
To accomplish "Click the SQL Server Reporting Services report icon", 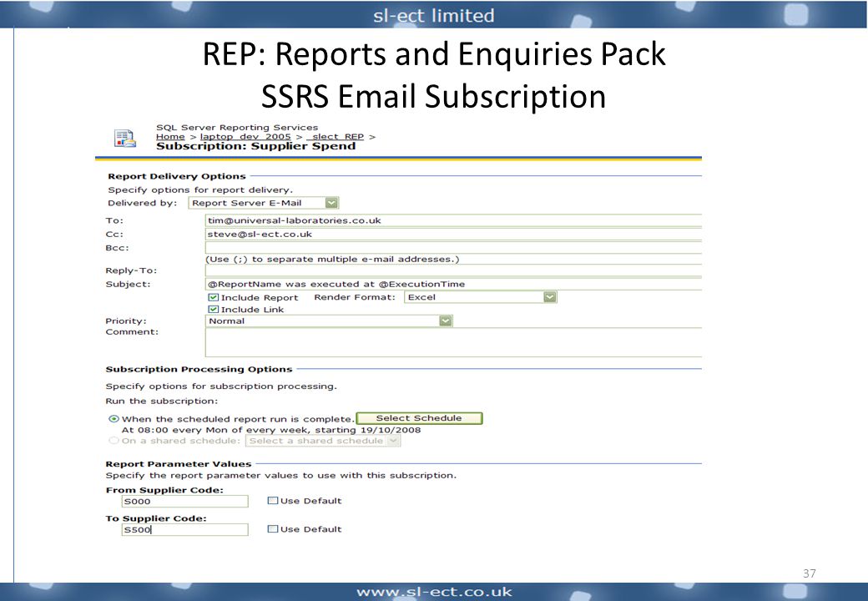I will click(125, 139).
